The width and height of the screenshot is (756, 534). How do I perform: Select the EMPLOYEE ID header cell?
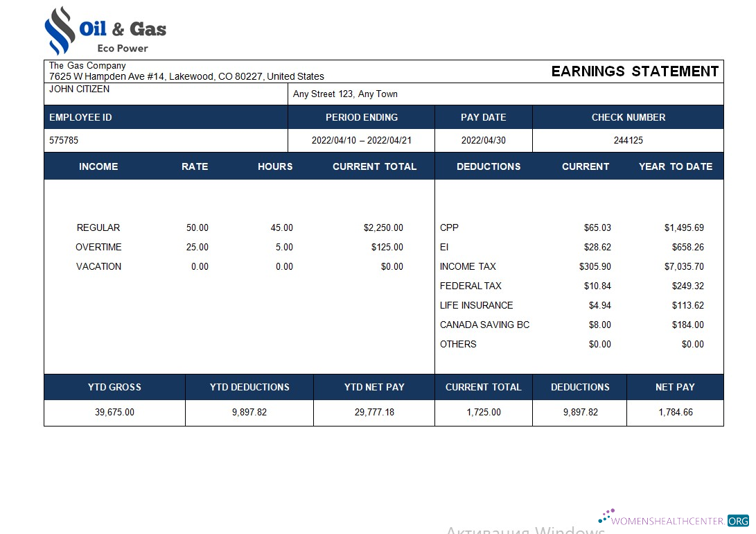(80, 117)
